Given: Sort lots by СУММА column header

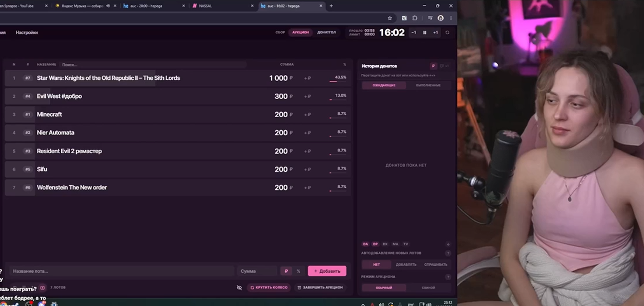Looking at the screenshot, I should pos(287,64).
